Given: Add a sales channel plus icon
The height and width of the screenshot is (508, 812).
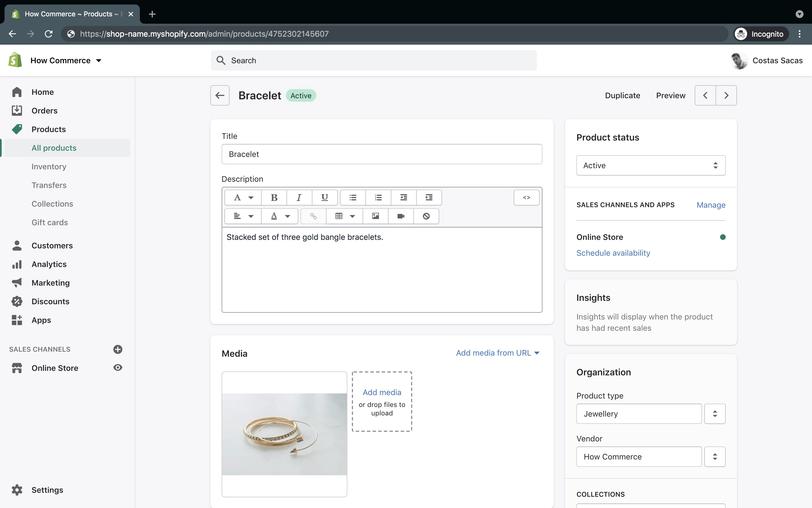Looking at the screenshot, I should [118, 349].
